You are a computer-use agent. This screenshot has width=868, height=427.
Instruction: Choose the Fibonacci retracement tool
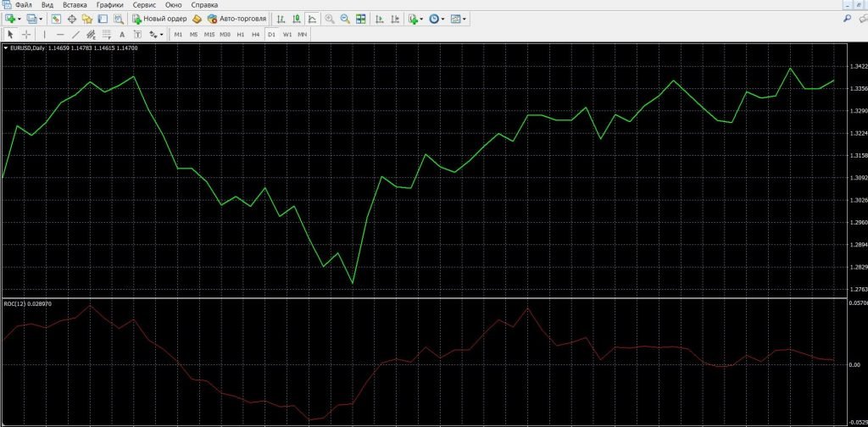(x=107, y=35)
